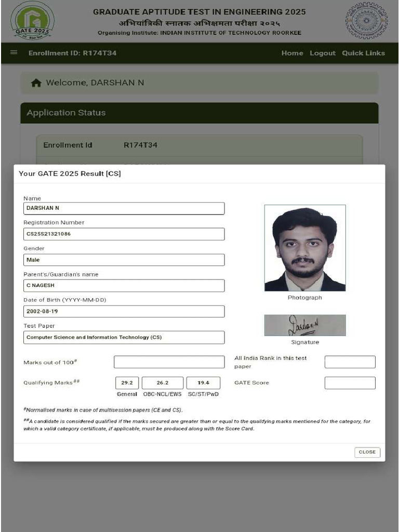Click the Normalised marks footnote text

click(x=103, y=410)
